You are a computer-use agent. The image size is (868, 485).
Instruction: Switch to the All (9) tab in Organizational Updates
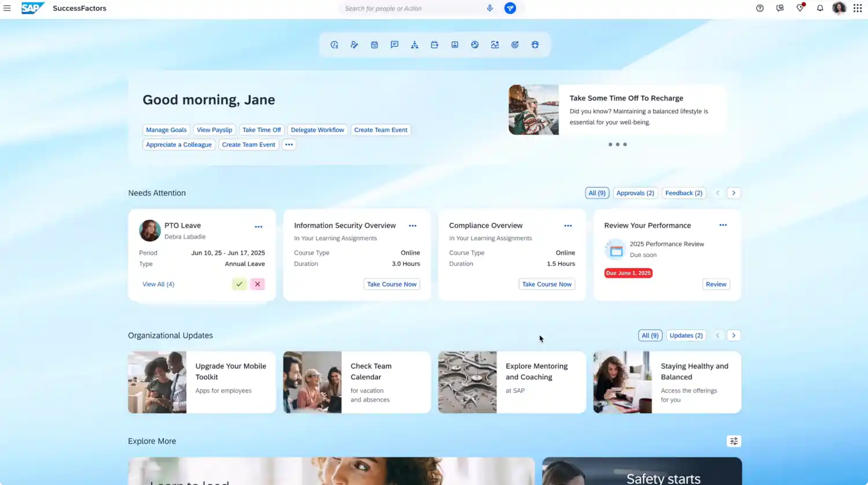click(x=650, y=335)
